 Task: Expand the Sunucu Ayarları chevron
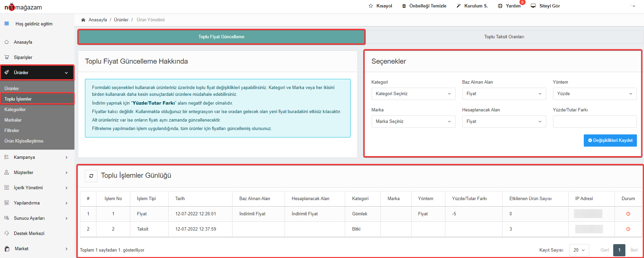click(x=66, y=218)
